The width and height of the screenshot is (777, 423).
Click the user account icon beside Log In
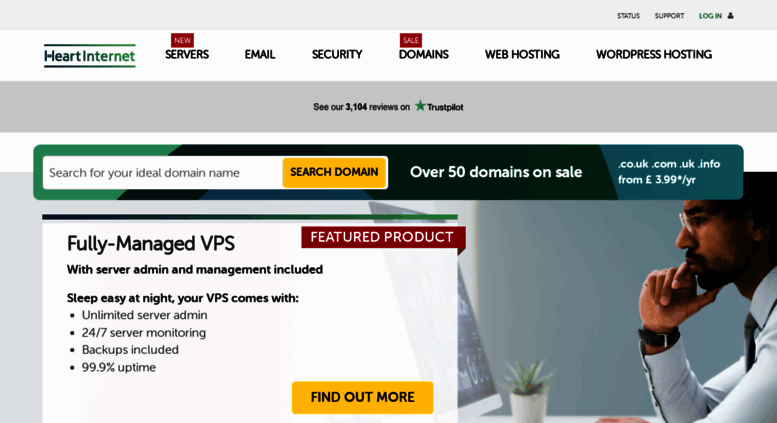730,16
